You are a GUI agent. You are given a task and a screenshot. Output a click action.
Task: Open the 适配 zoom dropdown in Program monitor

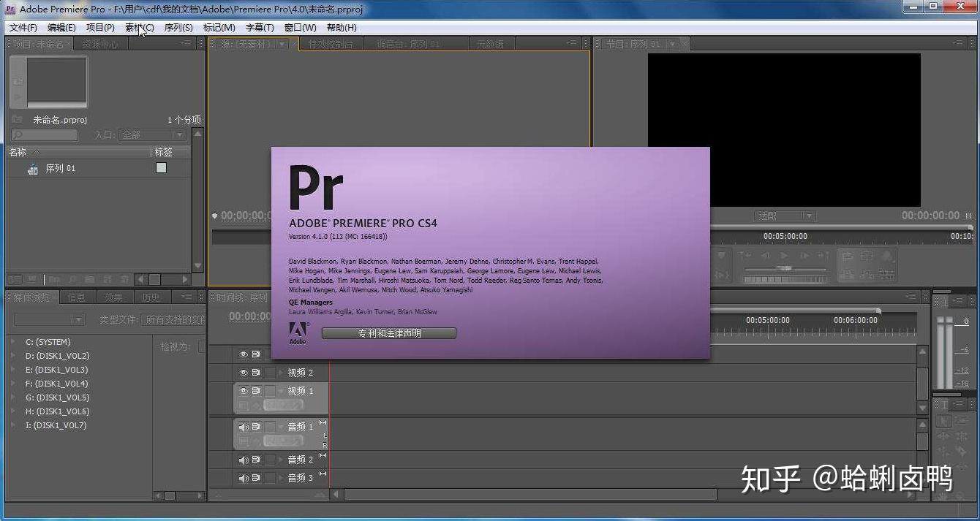(785, 216)
